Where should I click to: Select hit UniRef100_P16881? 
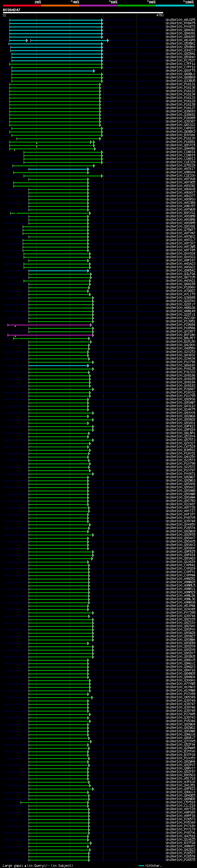[x=180, y=142]
